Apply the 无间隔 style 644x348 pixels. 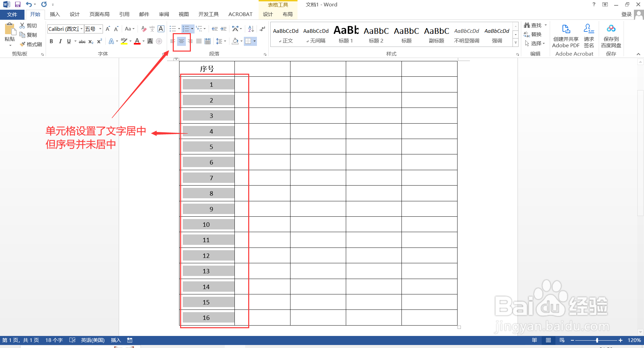click(316, 34)
